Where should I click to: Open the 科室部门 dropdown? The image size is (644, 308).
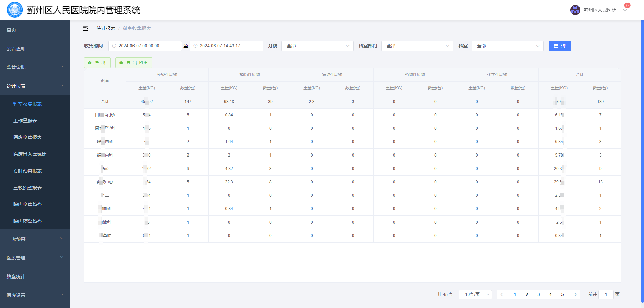pyautogui.click(x=417, y=46)
